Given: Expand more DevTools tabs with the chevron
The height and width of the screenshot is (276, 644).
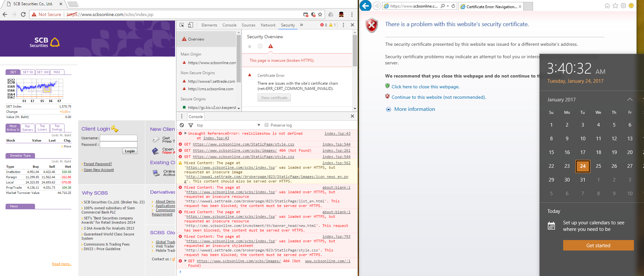Looking at the screenshot, I should point(301,25).
